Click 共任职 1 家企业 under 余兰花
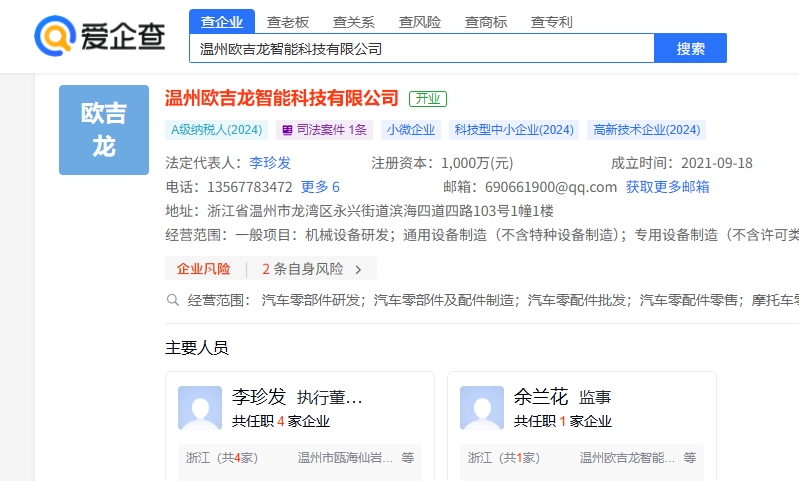Image resolution: width=799 pixels, height=481 pixels. [563, 421]
